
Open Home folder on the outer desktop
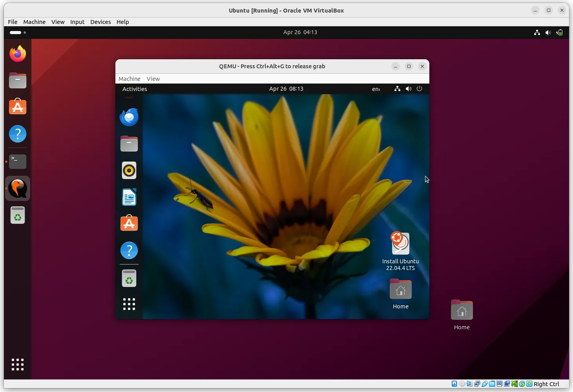(462, 315)
